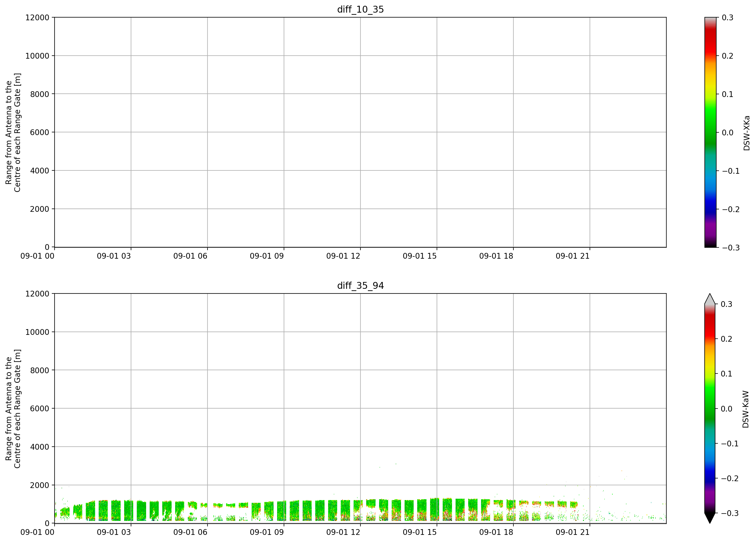Click the top plot's y-axis range label
This screenshot has width=756, height=542.
click(13, 132)
